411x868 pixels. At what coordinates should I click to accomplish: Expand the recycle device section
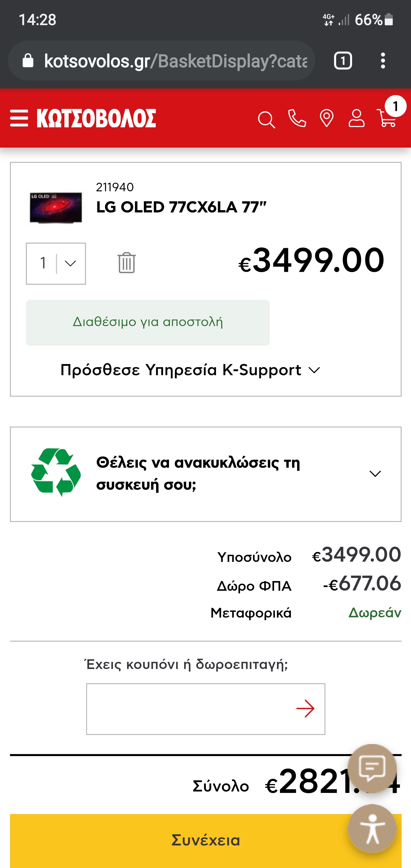click(x=205, y=474)
